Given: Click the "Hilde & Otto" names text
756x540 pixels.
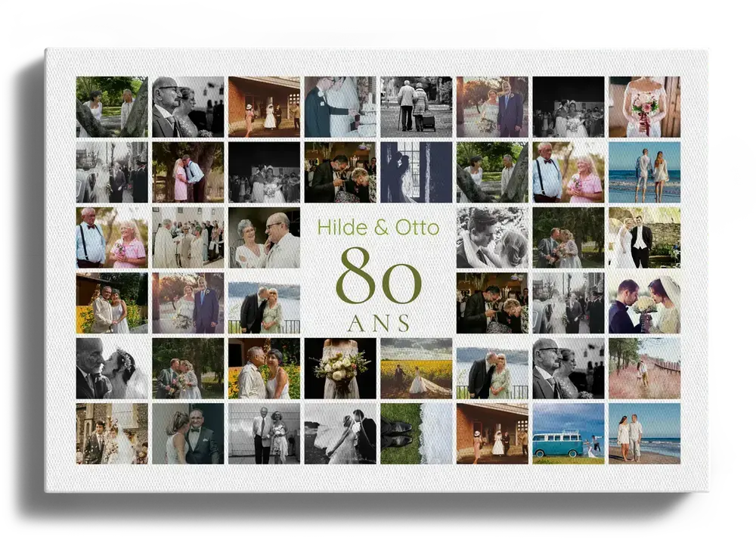Looking at the screenshot, I should tap(378, 227).
